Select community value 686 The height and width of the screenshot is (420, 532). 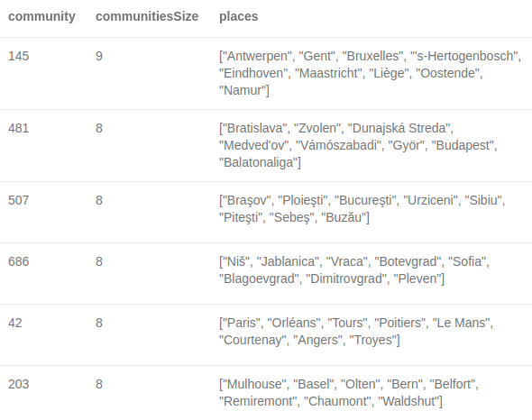click(19, 261)
